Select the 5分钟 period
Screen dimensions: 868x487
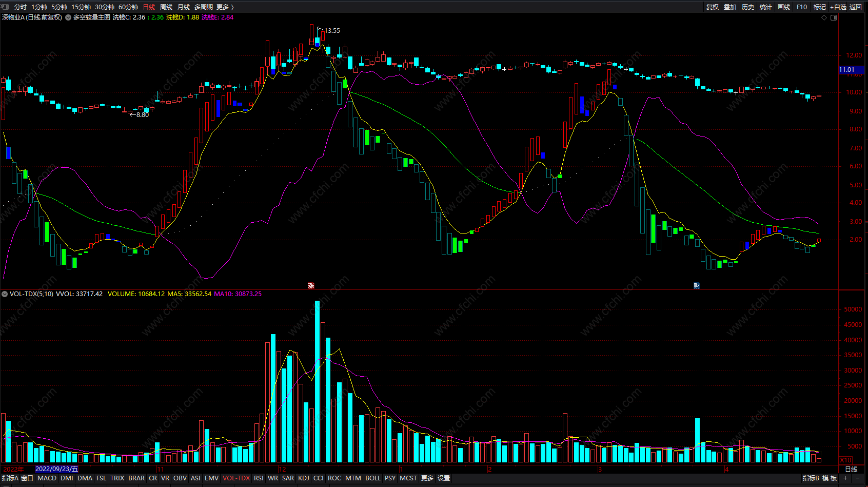pos(59,7)
